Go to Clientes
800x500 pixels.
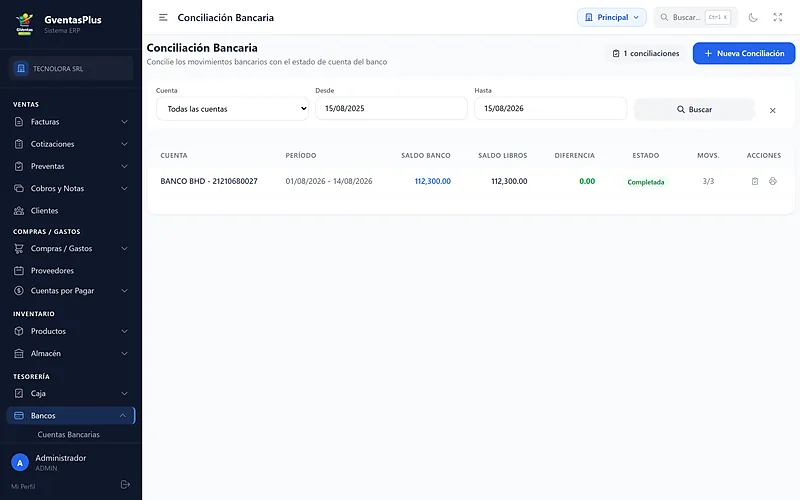71,211
